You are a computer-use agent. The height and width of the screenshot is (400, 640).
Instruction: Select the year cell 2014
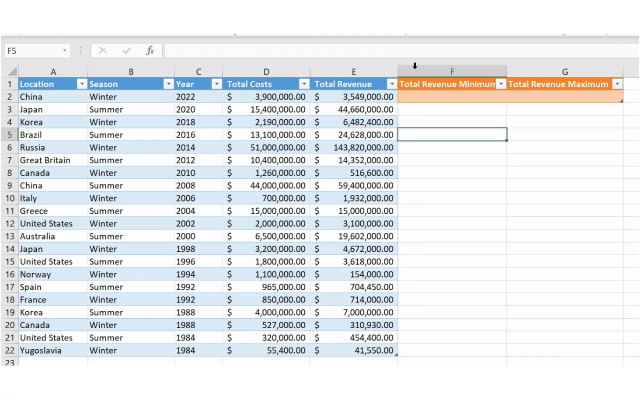198,147
